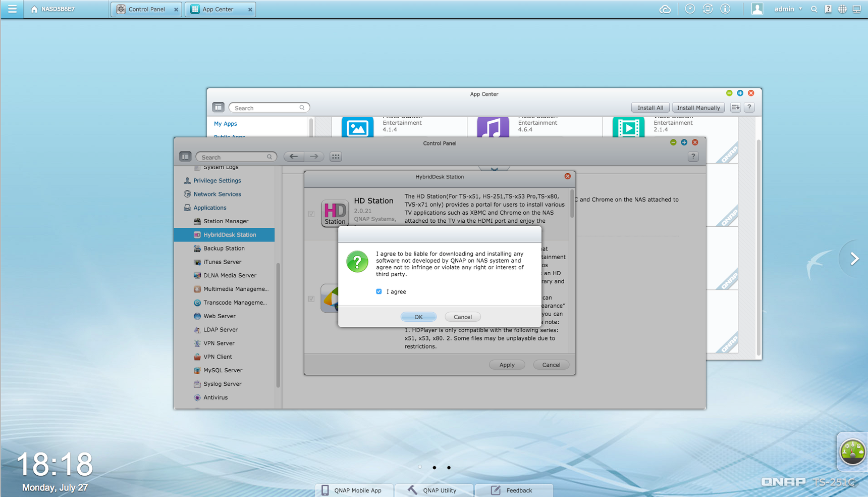The width and height of the screenshot is (868, 497).
Task: Click Cancel in HybridDesk Station dialog
Action: tap(551, 365)
